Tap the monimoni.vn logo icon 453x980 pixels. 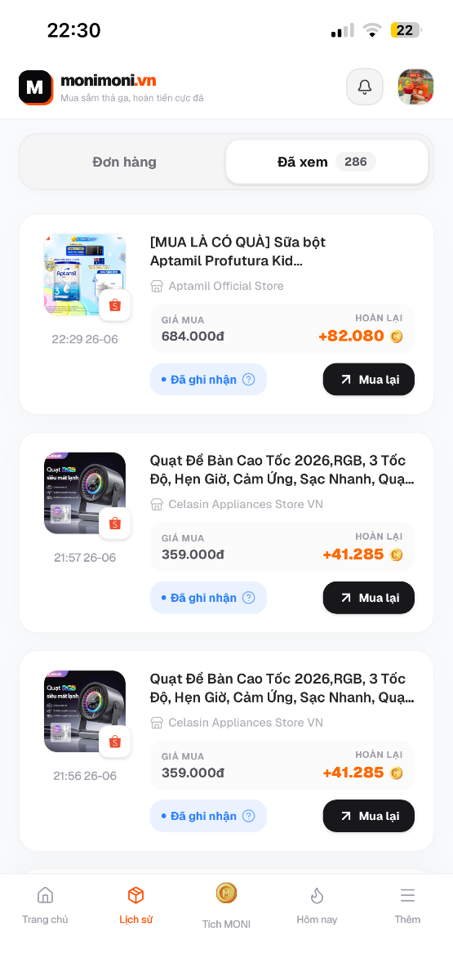[x=36, y=87]
